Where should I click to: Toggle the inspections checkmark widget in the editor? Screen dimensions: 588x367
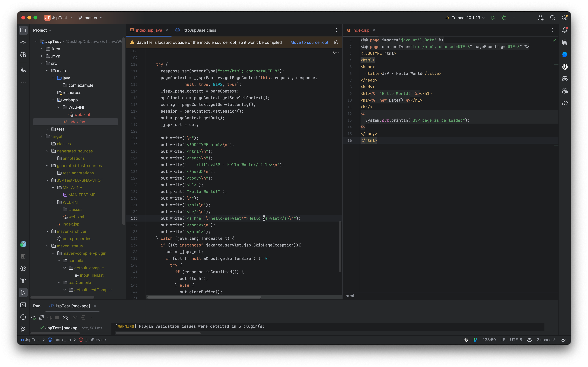coord(555,40)
